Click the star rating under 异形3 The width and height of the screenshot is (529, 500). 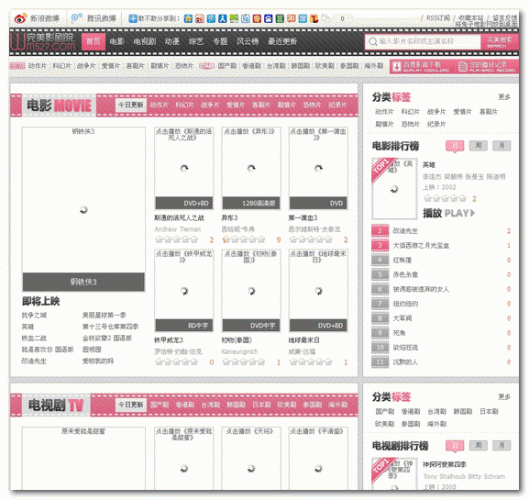coord(244,240)
